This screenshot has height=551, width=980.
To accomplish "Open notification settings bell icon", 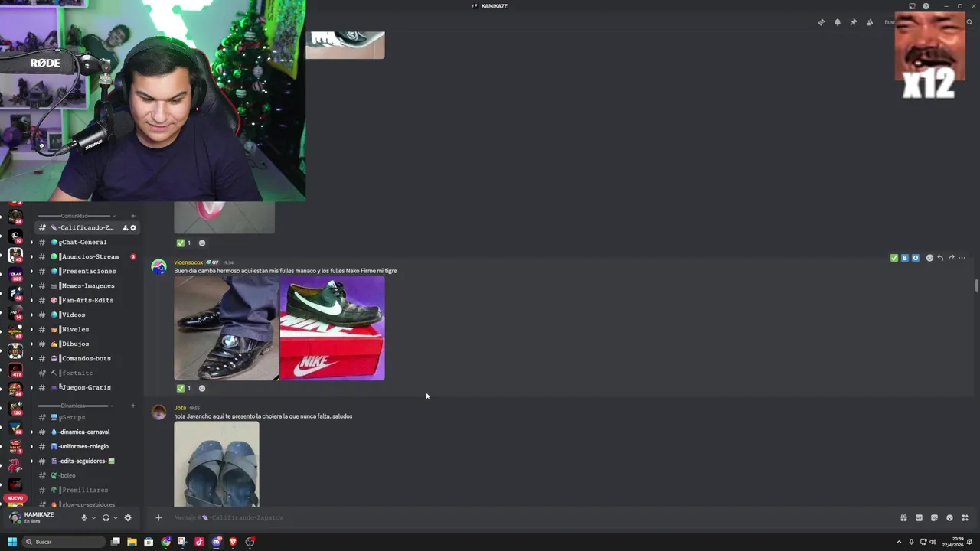I will [838, 22].
